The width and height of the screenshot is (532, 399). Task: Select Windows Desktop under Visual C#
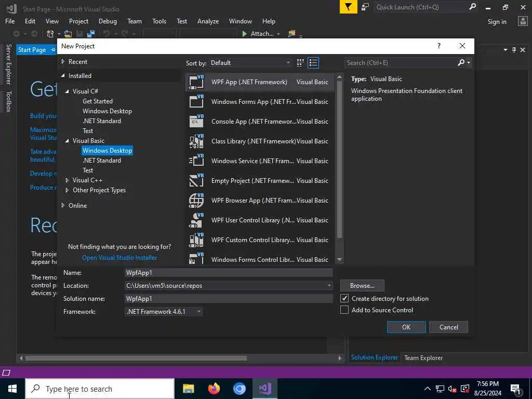[107, 111]
